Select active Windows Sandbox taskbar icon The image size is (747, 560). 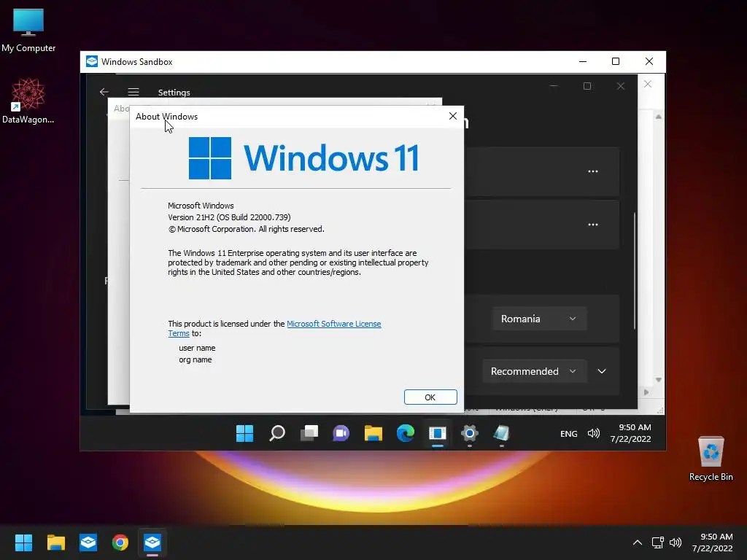pyautogui.click(x=152, y=542)
